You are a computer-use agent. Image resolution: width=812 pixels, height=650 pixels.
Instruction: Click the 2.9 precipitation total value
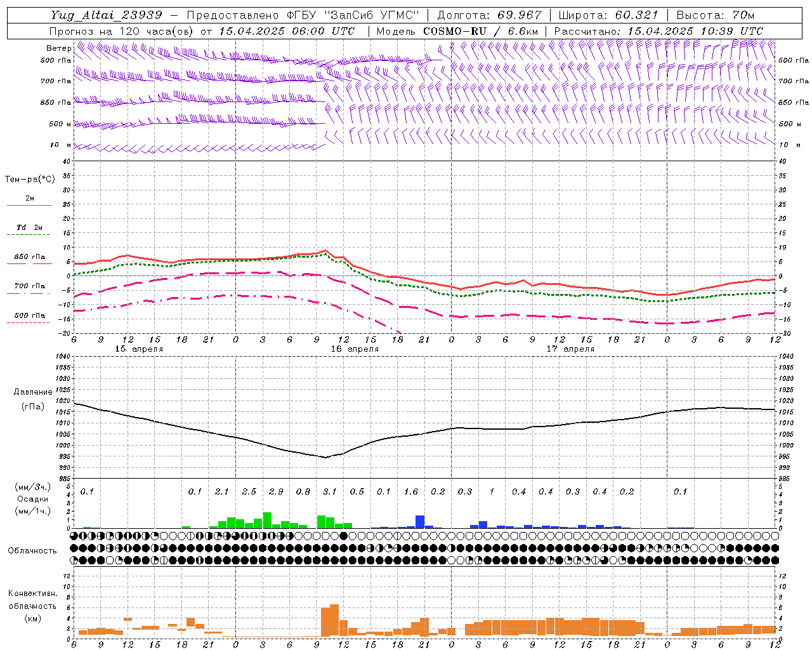click(x=276, y=491)
